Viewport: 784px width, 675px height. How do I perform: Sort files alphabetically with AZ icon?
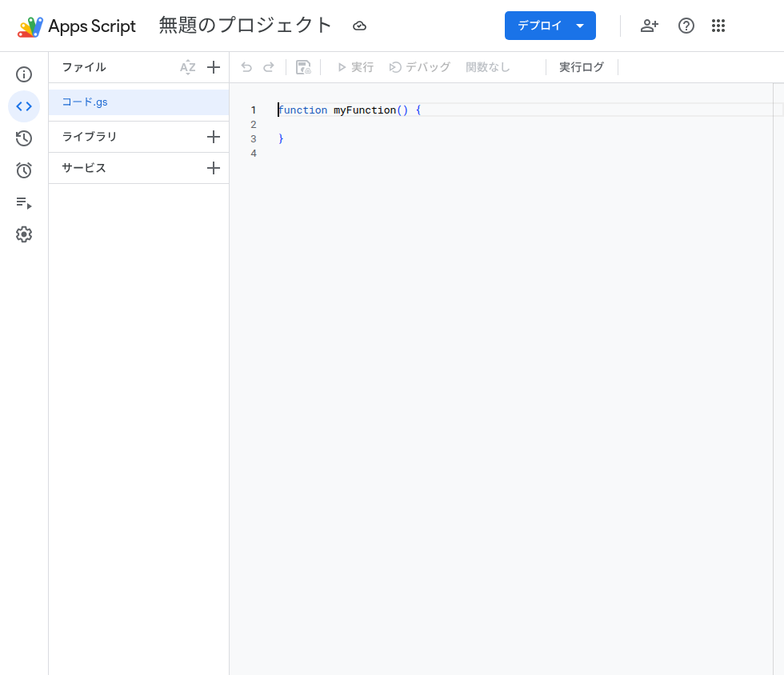tap(187, 67)
